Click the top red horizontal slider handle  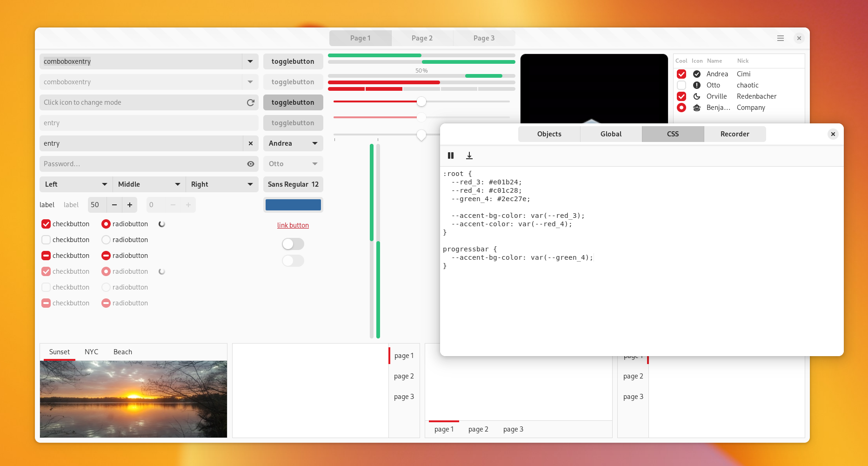421,101
